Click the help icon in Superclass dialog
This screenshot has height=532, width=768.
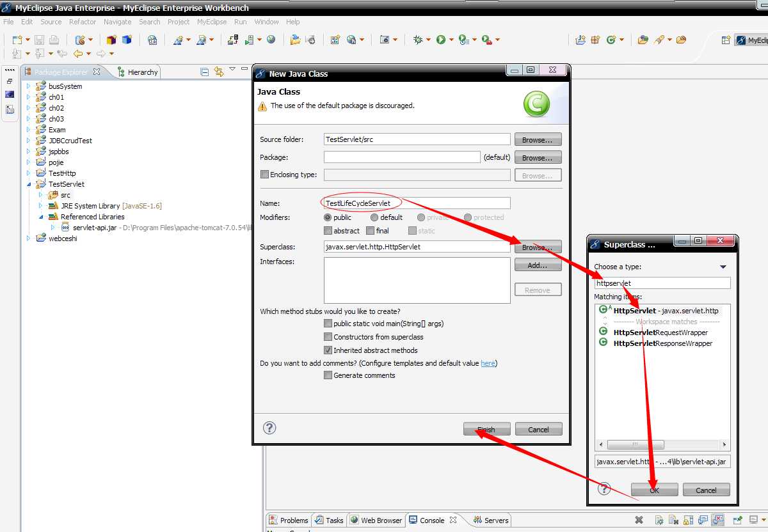[604, 489]
